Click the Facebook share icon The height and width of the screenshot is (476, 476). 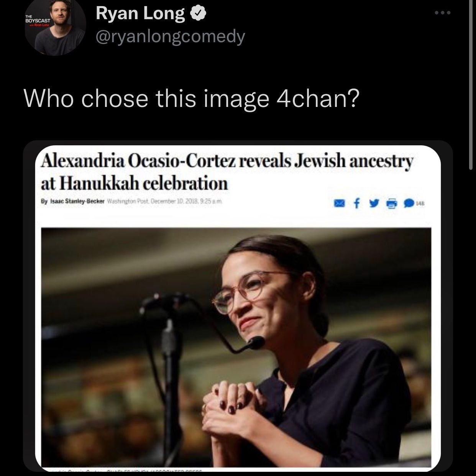coord(356,204)
